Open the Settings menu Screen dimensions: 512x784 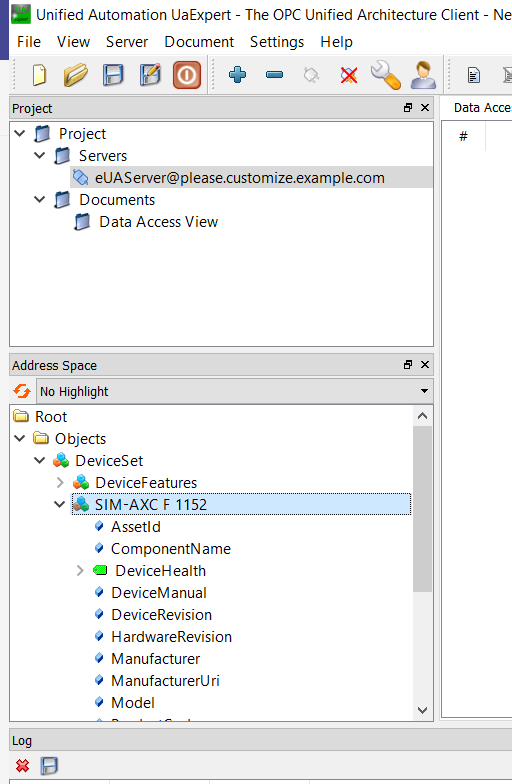pyautogui.click(x=277, y=42)
